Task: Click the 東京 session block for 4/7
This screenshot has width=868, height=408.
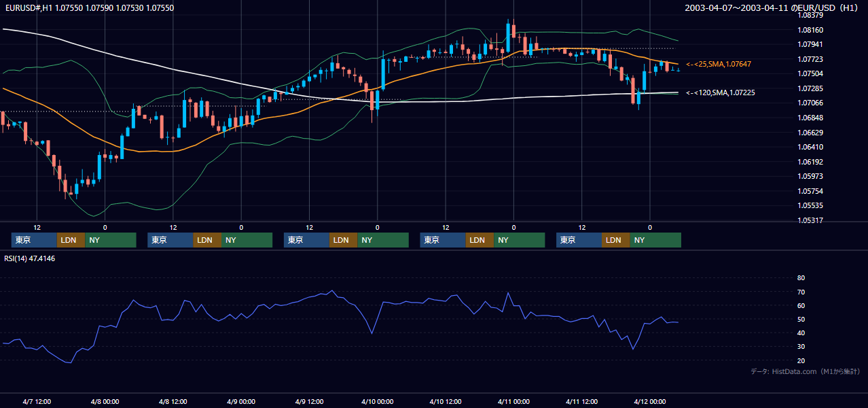Action: (x=34, y=240)
